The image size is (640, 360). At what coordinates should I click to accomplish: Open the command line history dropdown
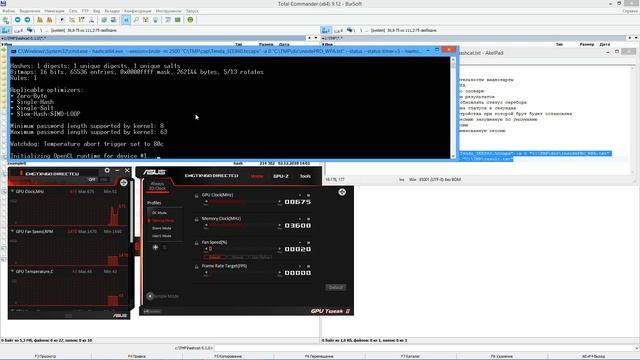(637, 348)
